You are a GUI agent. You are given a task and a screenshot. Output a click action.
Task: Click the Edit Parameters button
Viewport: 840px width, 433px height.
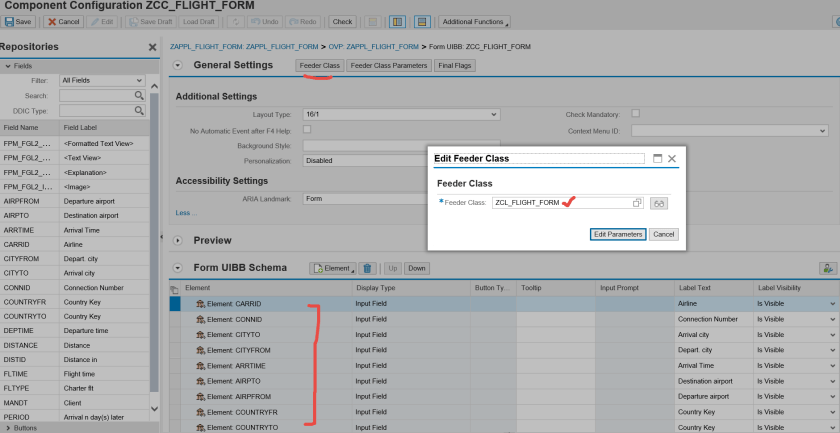617,234
